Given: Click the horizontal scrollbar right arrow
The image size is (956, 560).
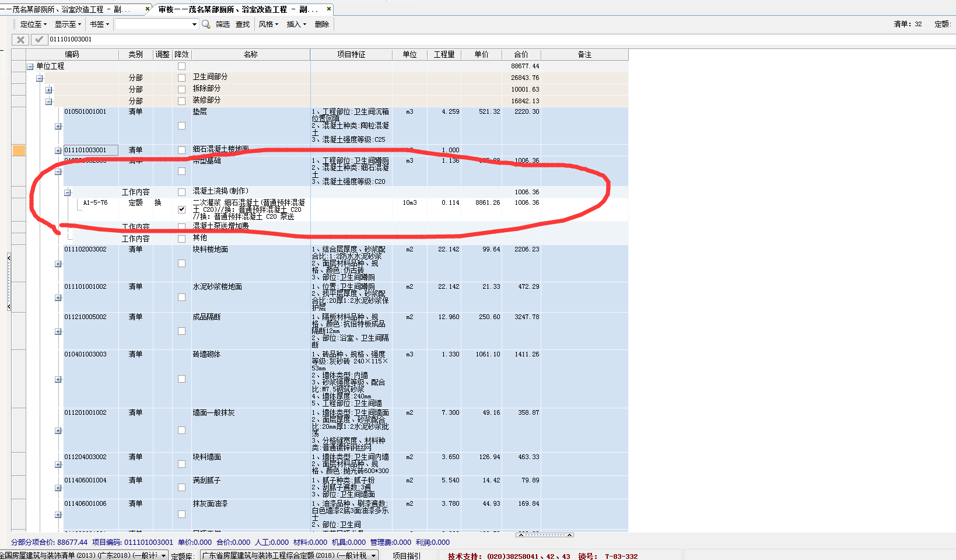Looking at the screenshot, I should pyautogui.click(x=570, y=535).
